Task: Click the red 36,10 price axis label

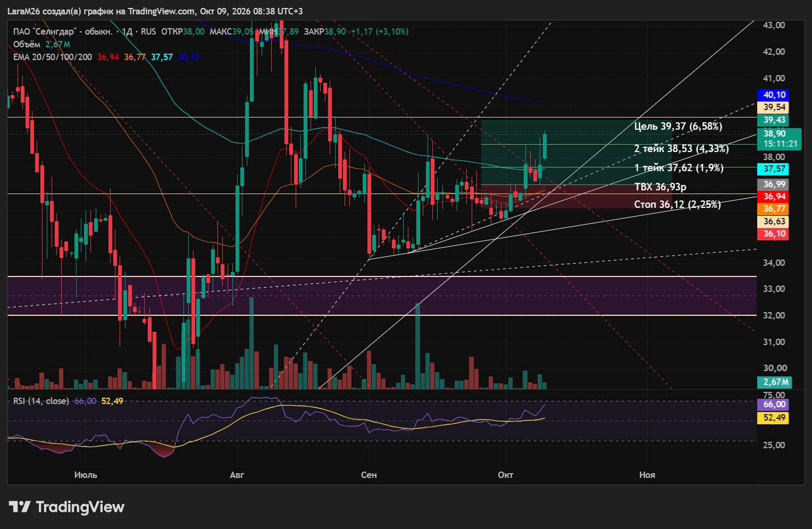Action: tap(774, 234)
